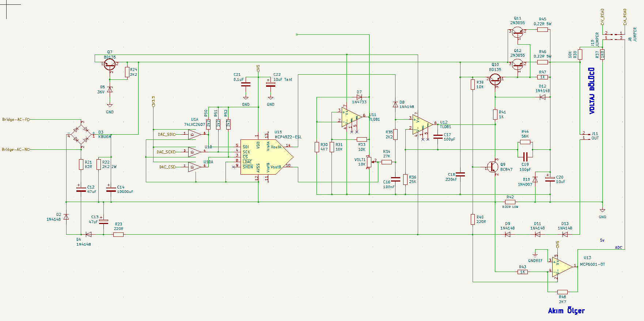Click the R42 0.22R shunt resistor
Image resolution: width=644 pixels, height=321 pixels.
click(x=510, y=202)
